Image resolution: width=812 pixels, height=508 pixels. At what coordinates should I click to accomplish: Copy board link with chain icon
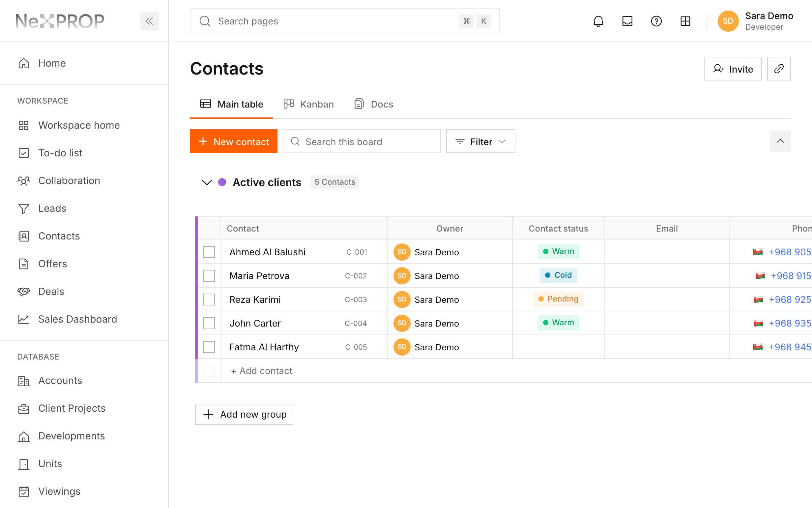point(779,69)
